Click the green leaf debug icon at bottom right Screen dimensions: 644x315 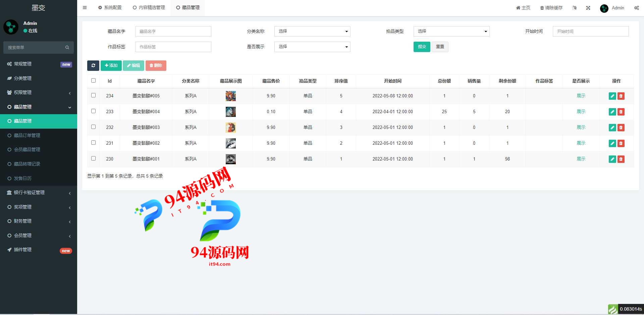tap(613, 309)
